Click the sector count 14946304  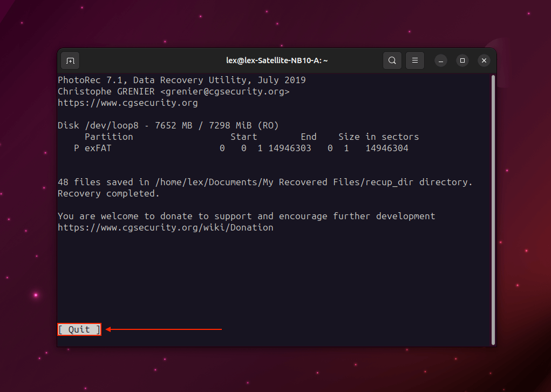(x=387, y=148)
